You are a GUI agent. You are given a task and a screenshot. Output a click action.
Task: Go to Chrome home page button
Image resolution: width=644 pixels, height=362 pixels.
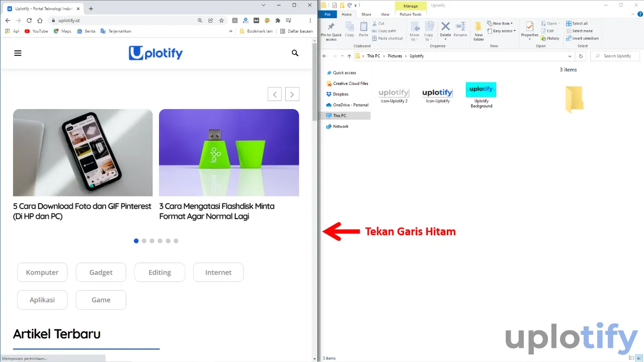pos(40,21)
